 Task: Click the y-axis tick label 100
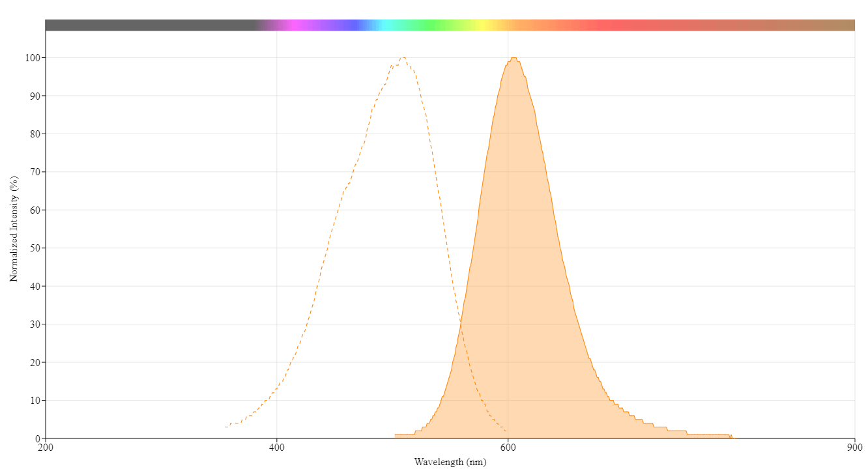coord(33,58)
